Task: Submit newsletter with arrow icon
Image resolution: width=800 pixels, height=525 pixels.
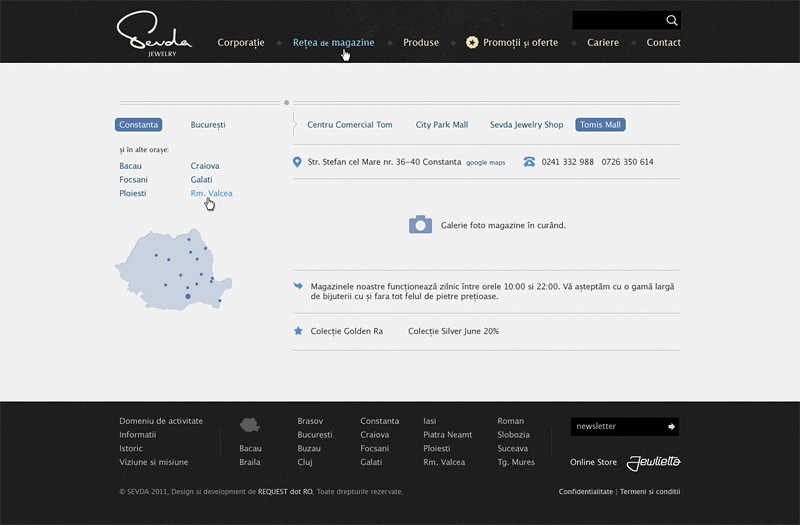Action: [671, 427]
